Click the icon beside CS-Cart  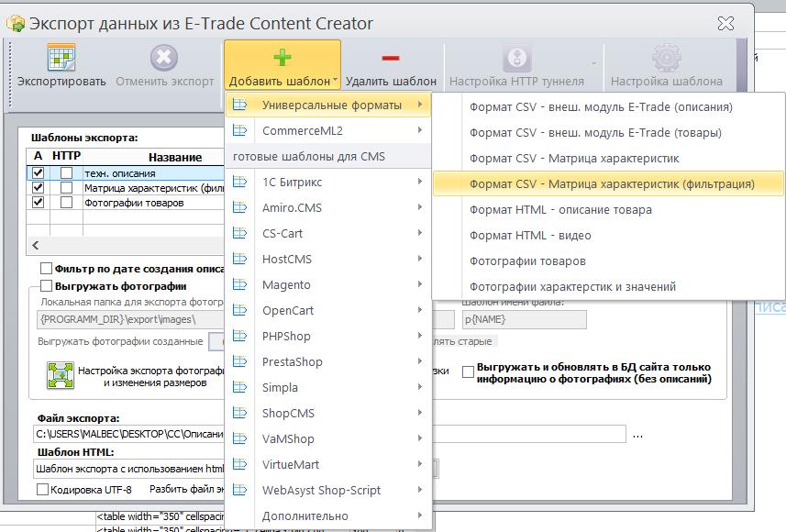[x=240, y=233]
